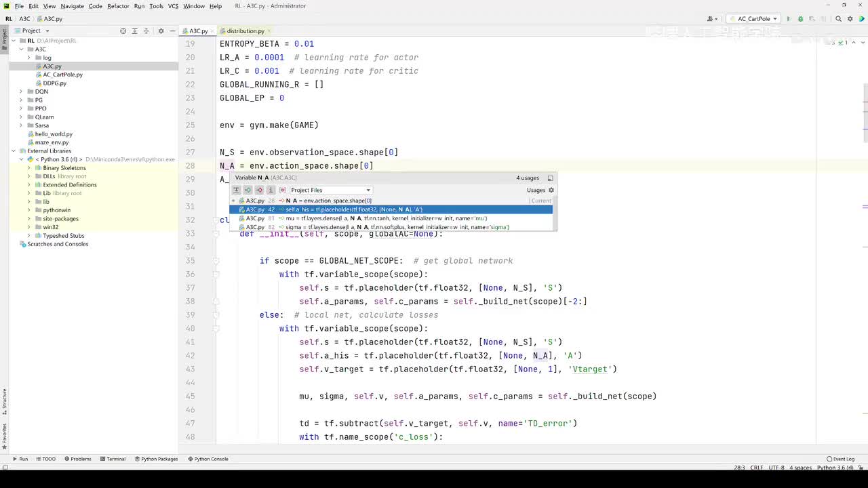Toggle show write access filter in usages popup
The height and width of the screenshot is (488, 868).
click(x=259, y=190)
